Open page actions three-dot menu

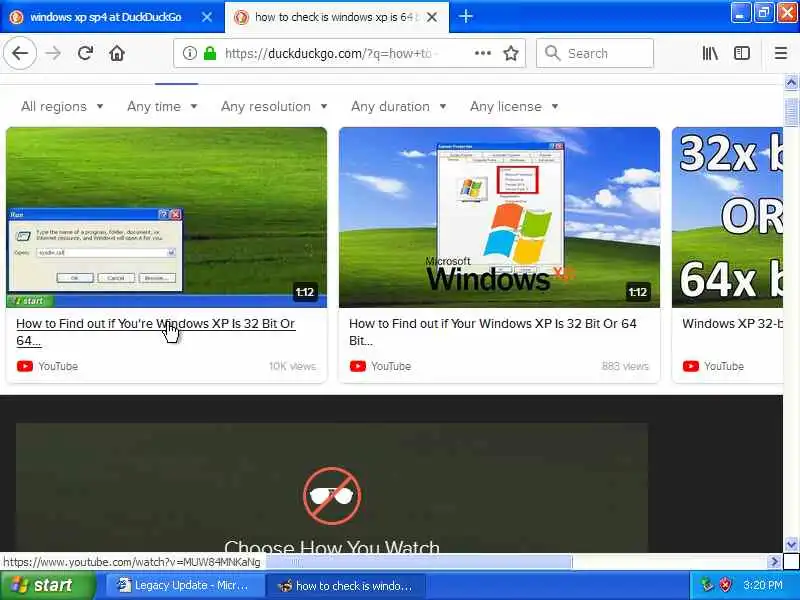(483, 53)
